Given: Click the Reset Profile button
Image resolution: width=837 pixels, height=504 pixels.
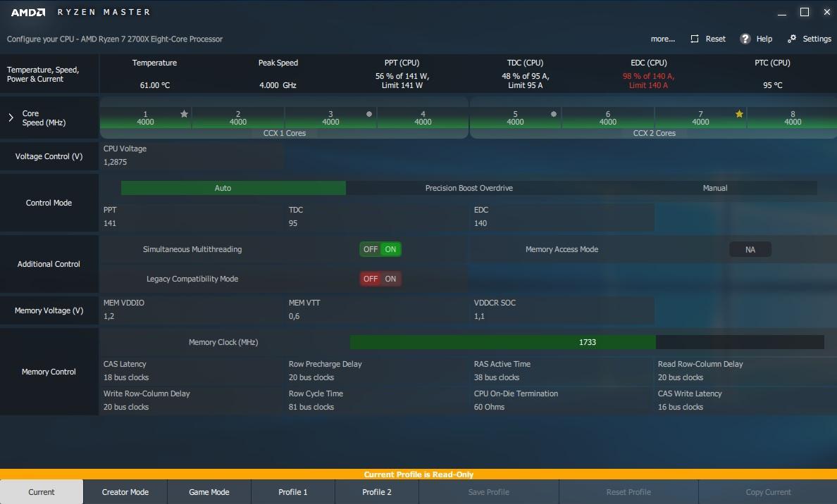Looking at the screenshot, I should tap(628, 492).
